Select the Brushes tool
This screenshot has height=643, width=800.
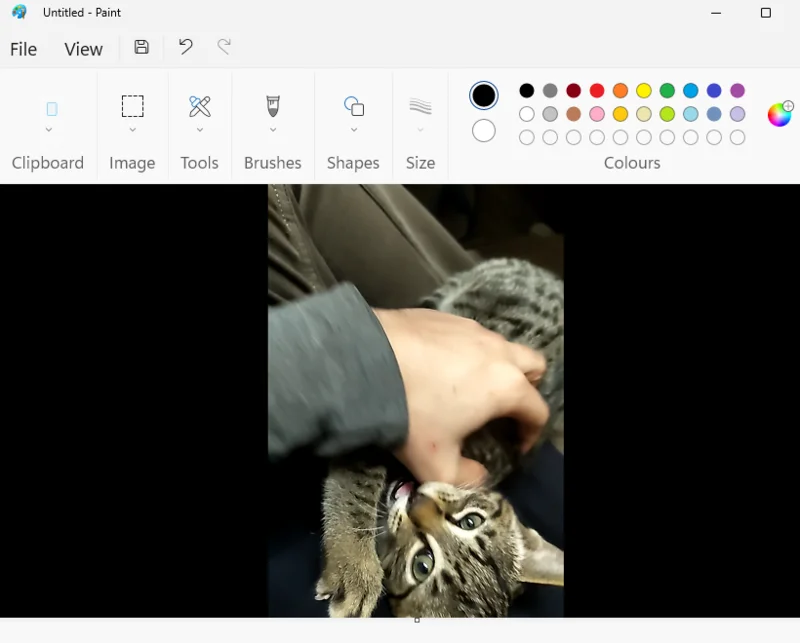272,106
